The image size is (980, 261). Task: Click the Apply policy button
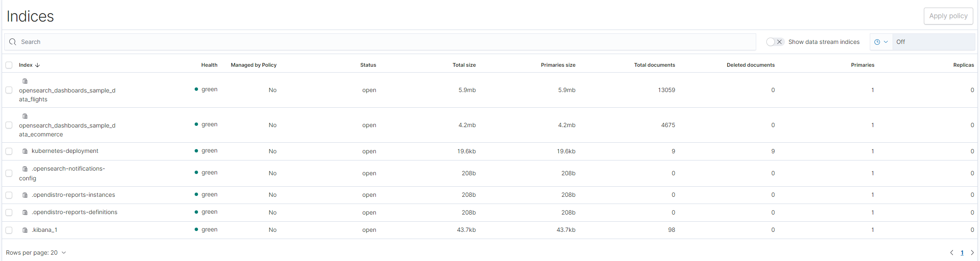pyautogui.click(x=948, y=16)
